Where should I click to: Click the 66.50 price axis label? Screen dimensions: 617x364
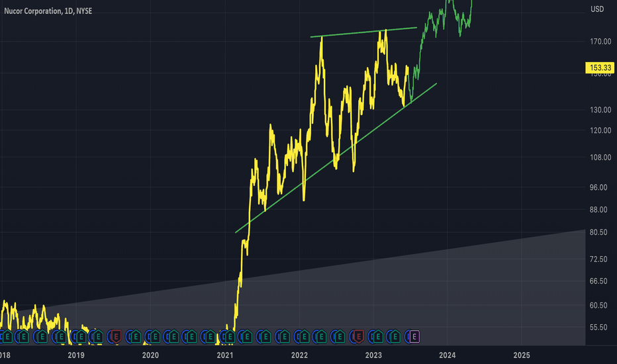click(x=598, y=281)
